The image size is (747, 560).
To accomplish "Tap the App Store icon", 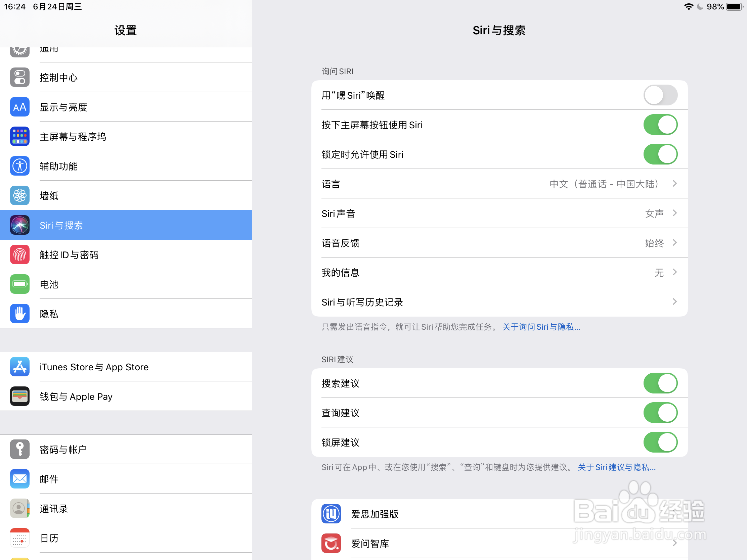I will click(19, 367).
